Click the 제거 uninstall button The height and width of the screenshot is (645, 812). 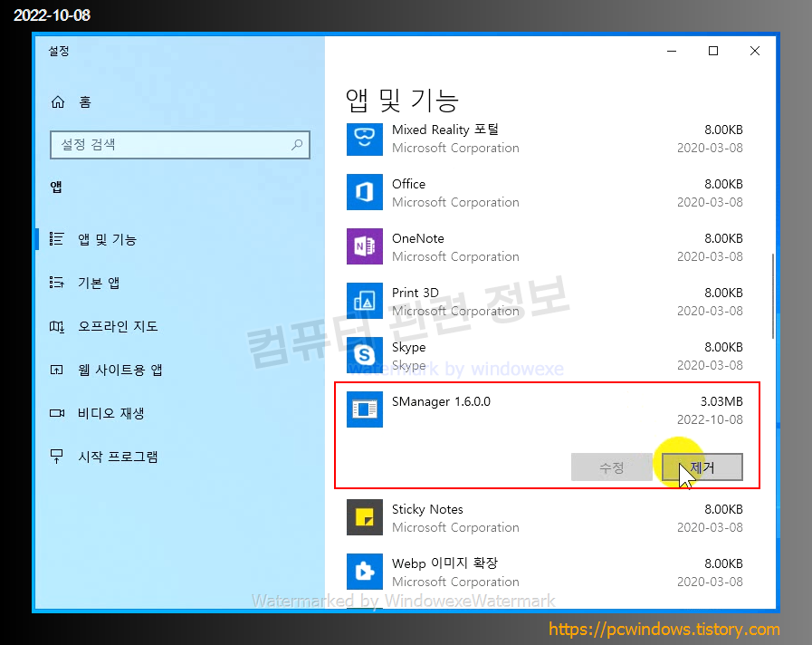702,467
